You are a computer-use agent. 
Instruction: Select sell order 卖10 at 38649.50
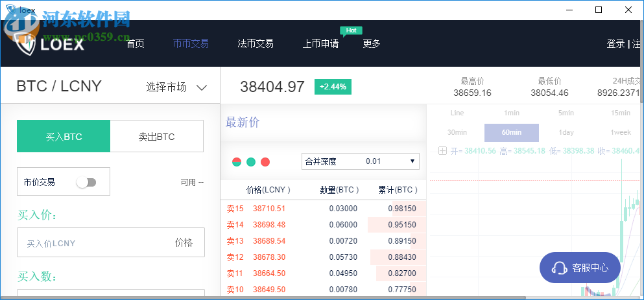coord(323,290)
